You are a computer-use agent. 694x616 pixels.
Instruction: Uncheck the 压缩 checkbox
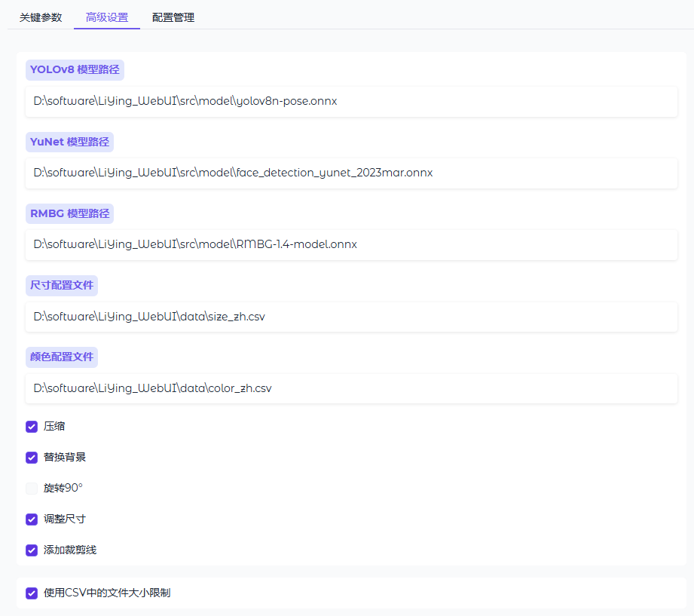[32, 427]
